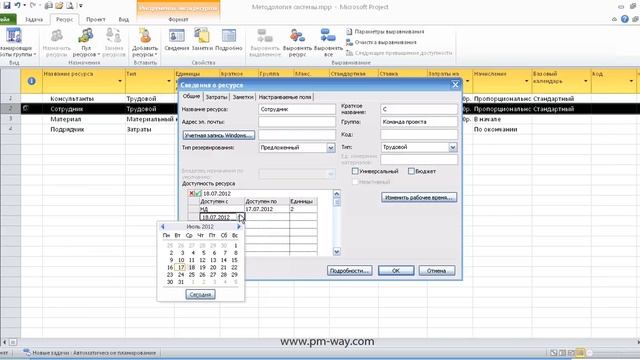Viewport: 640px width, 360px height.
Task: Open the booking type dropdown
Action: [x=331, y=147]
